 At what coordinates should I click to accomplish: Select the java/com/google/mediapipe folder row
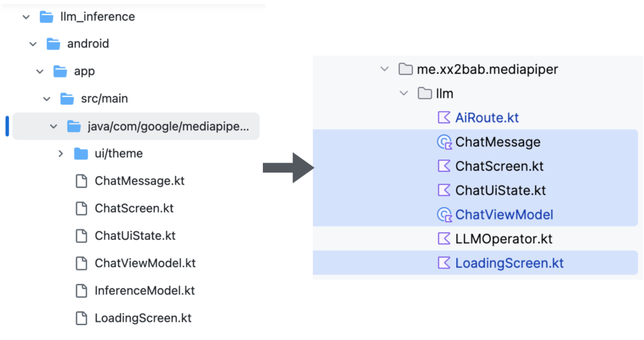tap(136, 126)
